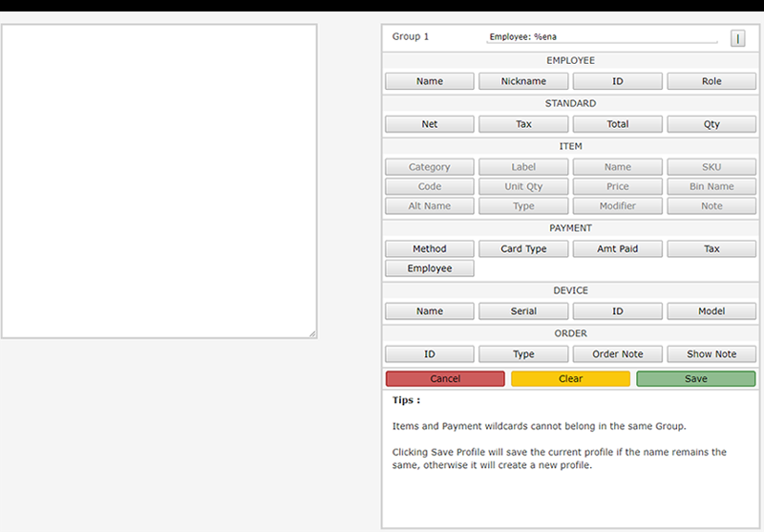Add the Device Serial wildcard

[x=523, y=311]
